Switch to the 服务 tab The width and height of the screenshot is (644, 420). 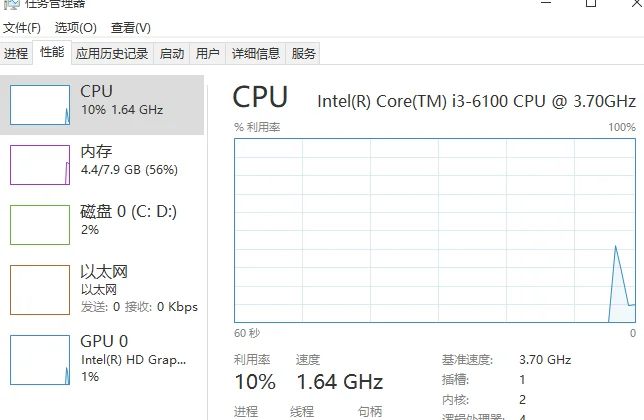pos(304,54)
